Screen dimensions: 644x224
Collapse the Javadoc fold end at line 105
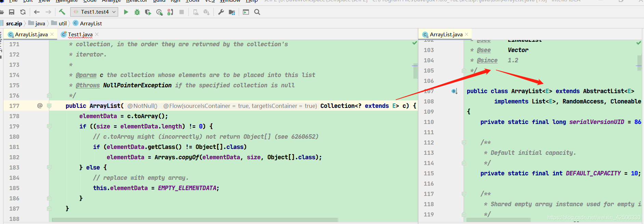pos(464,71)
